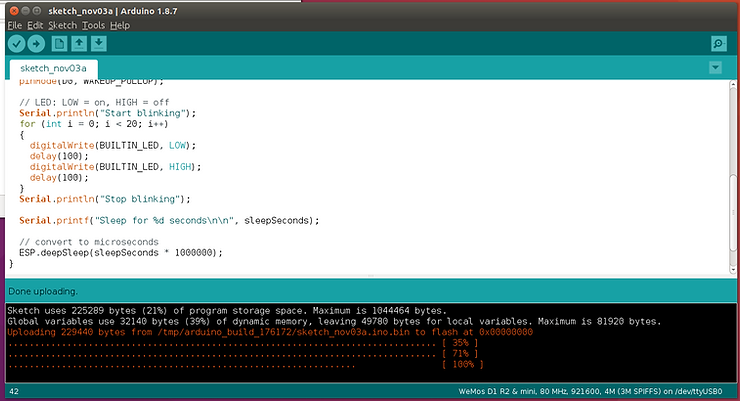Maximize the Arduino window

click(x=37, y=10)
